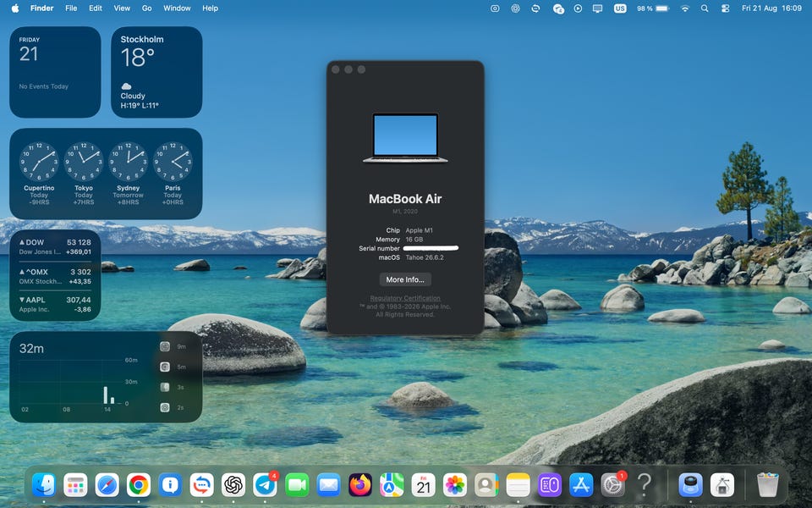Viewport: 812px width, 508px height.
Task: Open System Settings from the dock
Action: tap(612, 485)
